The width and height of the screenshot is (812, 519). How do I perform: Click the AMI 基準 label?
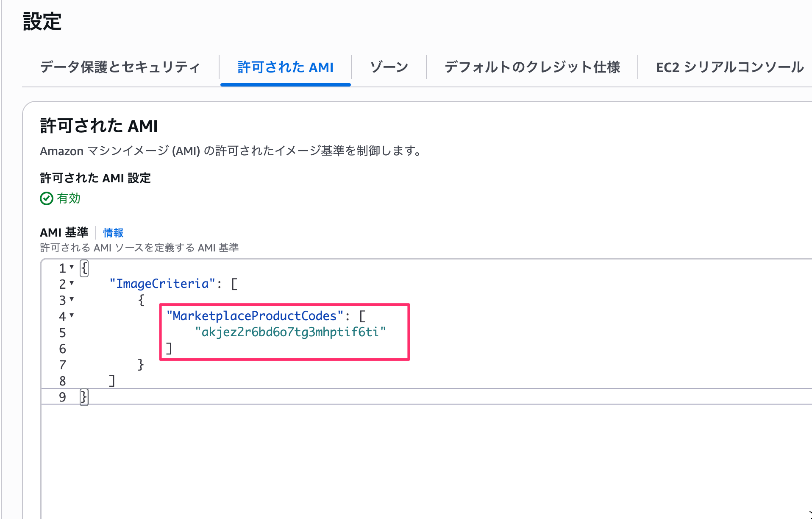(64, 232)
